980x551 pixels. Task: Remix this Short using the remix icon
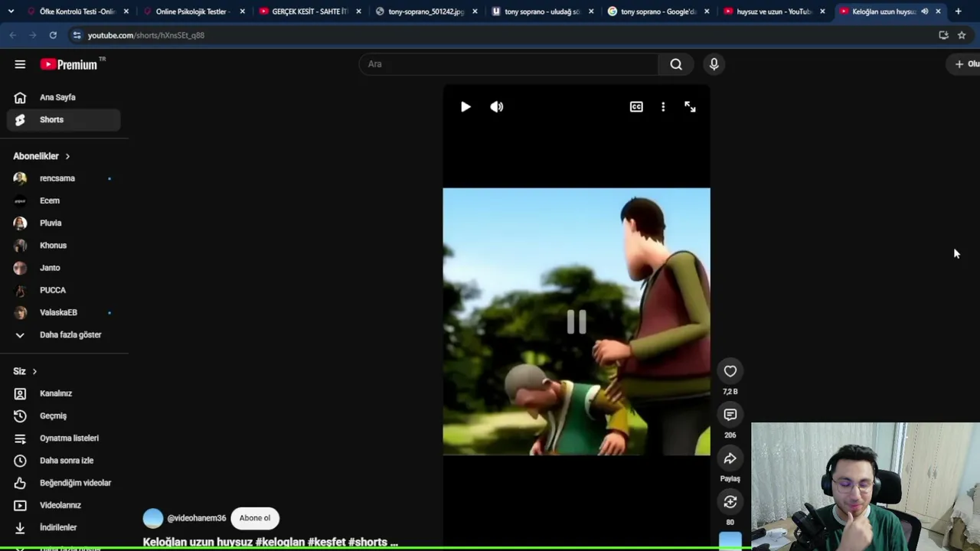click(730, 502)
